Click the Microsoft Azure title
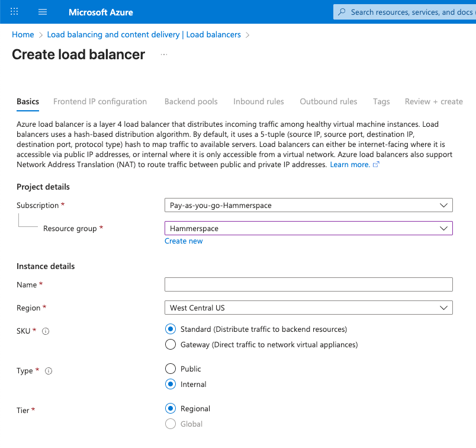The image size is (476, 448). [101, 12]
